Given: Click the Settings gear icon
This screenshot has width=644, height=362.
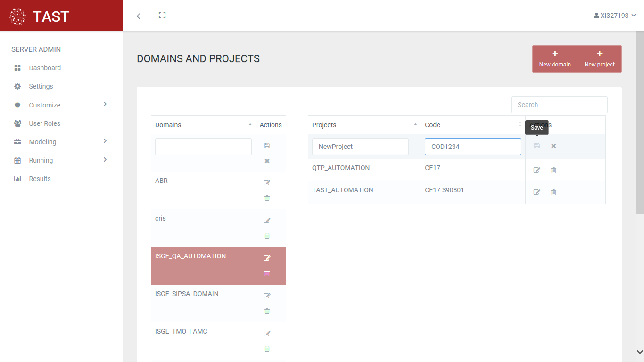Looking at the screenshot, I should pyautogui.click(x=17, y=86).
